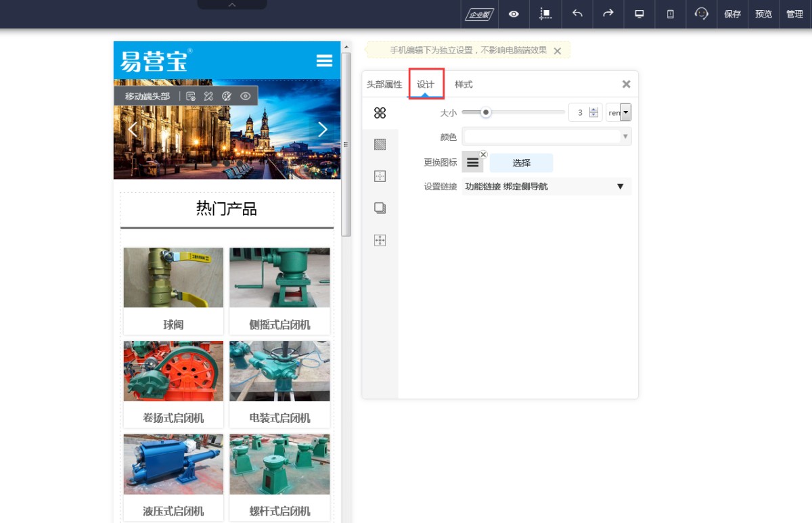Toggle the eye preview icon in top toolbar
This screenshot has width=812, height=523.
514,14
